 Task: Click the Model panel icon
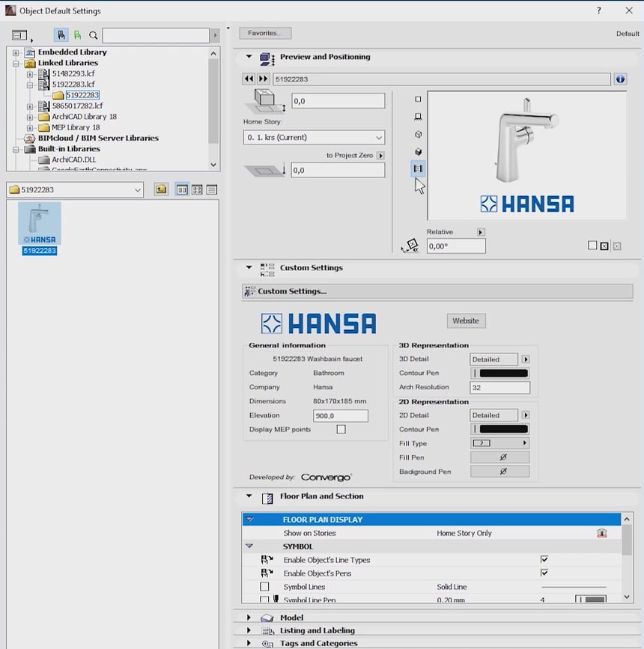[x=267, y=618]
